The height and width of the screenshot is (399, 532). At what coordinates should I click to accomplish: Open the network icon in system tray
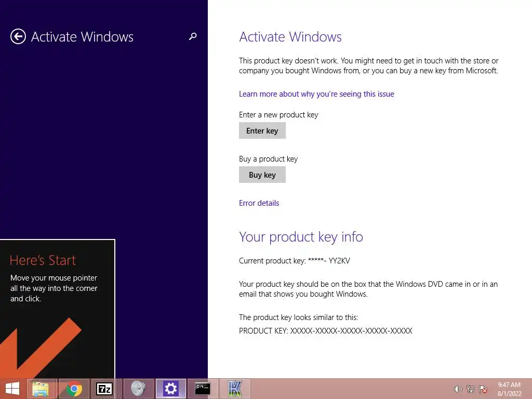471,389
